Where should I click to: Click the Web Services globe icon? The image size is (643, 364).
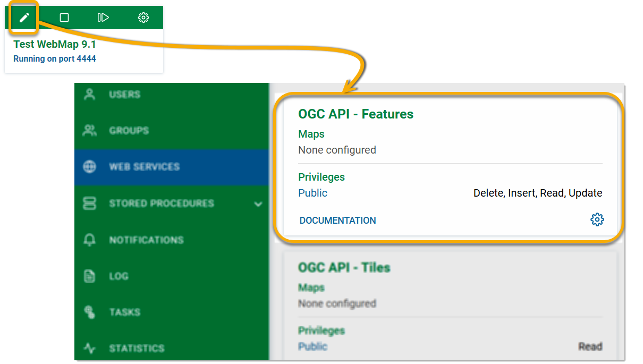pos(90,167)
